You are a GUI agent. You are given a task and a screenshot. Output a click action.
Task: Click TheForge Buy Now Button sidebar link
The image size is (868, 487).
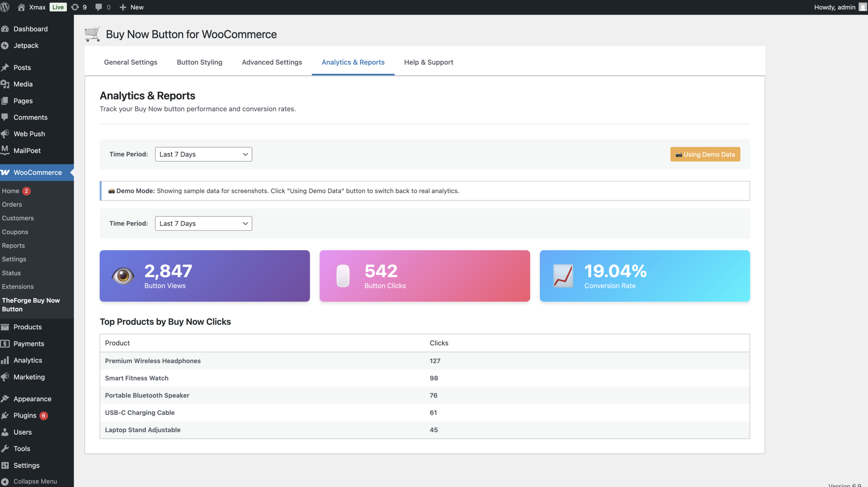coord(31,304)
